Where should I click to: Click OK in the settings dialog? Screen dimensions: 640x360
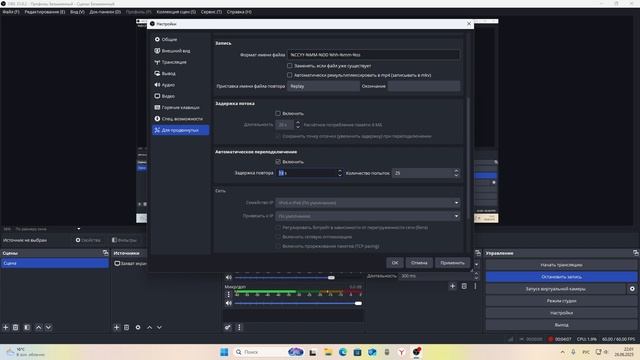(395, 263)
